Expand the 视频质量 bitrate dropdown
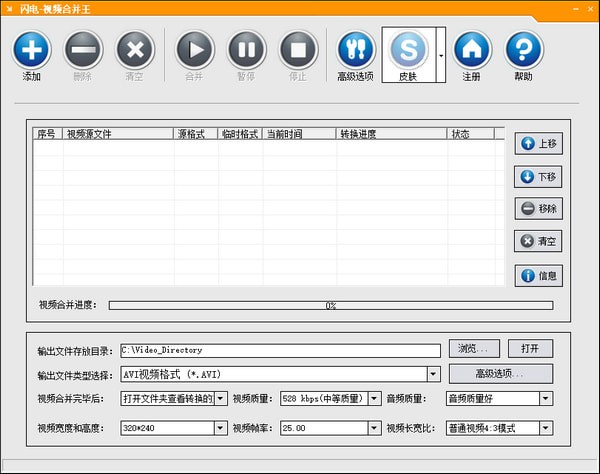 pyautogui.click(x=374, y=399)
